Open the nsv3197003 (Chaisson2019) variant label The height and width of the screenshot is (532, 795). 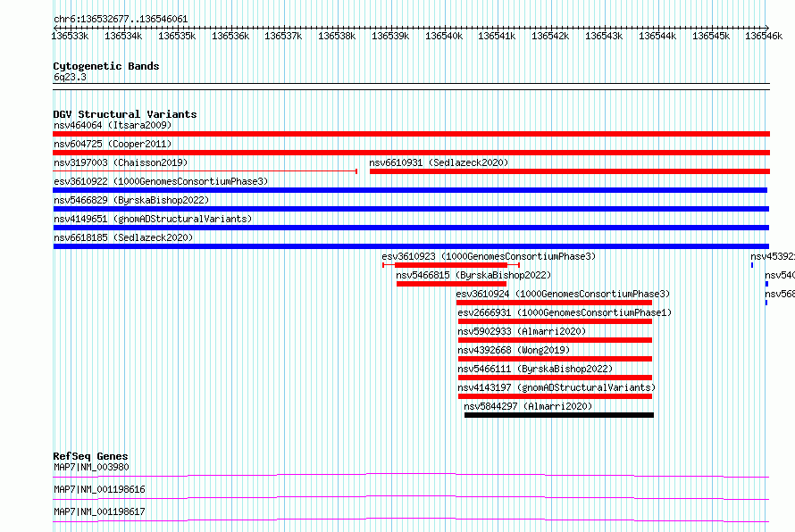(121, 162)
